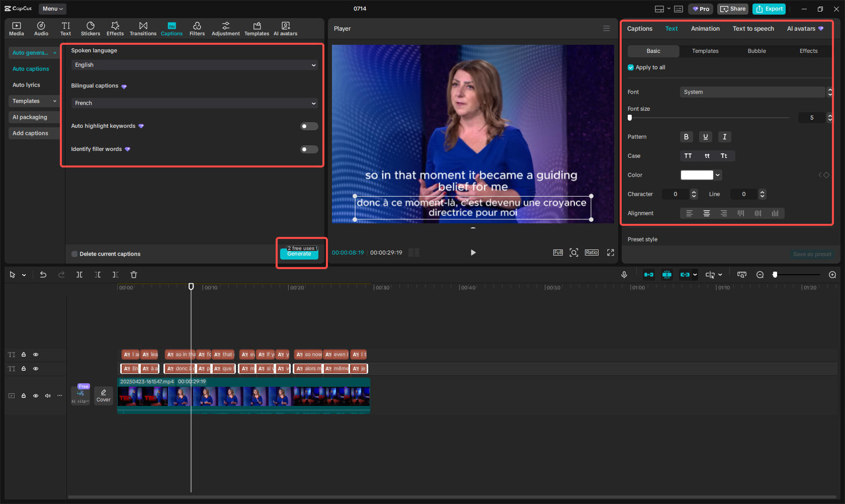The image size is (845, 504).
Task: Click the undo arrow in timeline toolbar
Action: (x=43, y=275)
